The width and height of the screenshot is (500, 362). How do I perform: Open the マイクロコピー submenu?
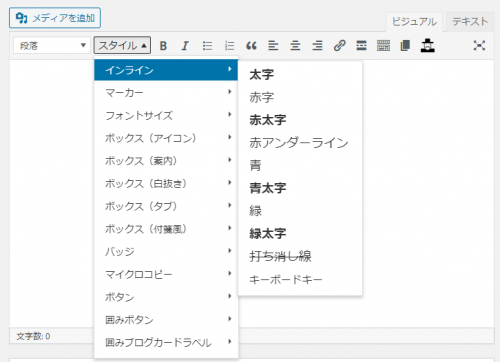click(x=166, y=274)
